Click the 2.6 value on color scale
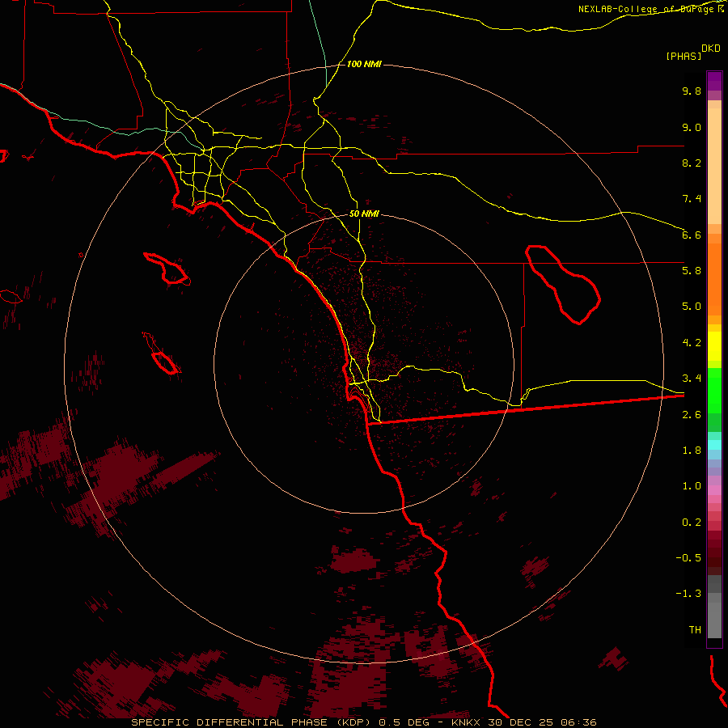 pos(692,415)
